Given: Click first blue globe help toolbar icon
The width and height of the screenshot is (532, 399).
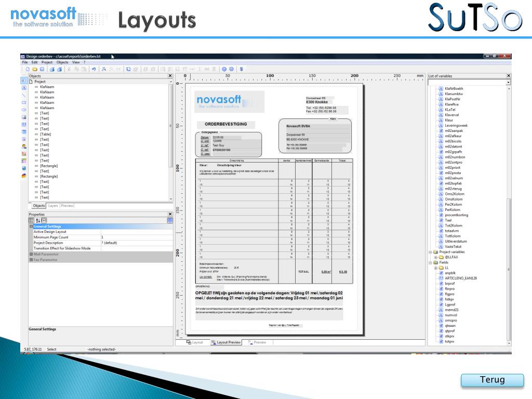Looking at the screenshot, I should [x=224, y=69].
